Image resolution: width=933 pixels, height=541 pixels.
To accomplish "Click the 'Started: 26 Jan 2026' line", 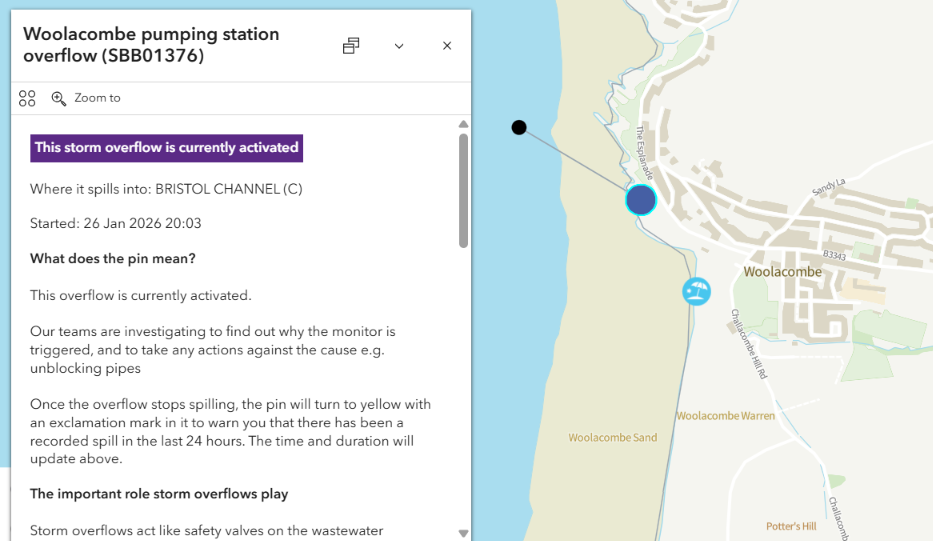I will pyautogui.click(x=116, y=223).
